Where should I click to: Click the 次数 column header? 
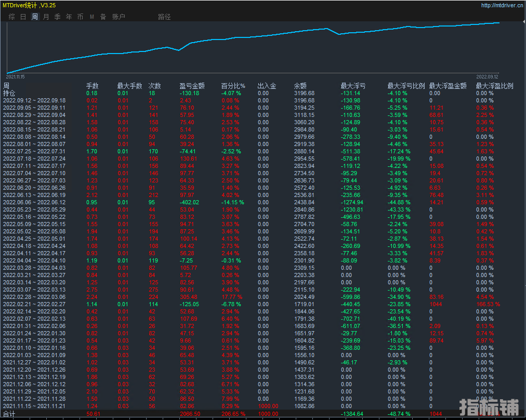[x=155, y=86]
